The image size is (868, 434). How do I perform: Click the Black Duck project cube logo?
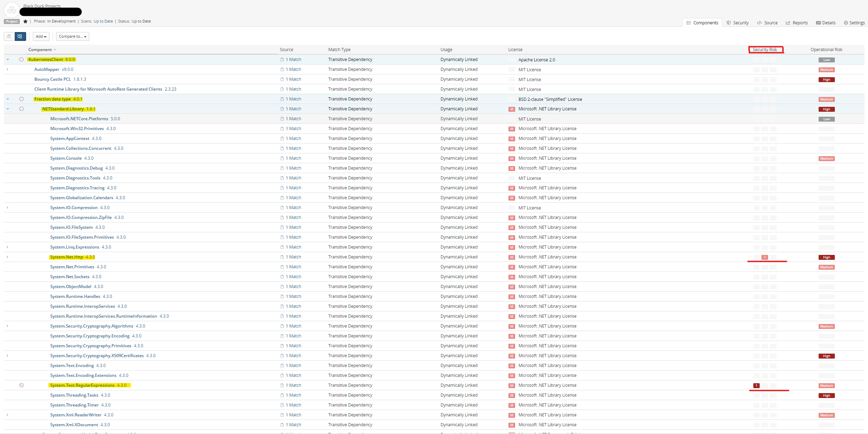tap(12, 10)
